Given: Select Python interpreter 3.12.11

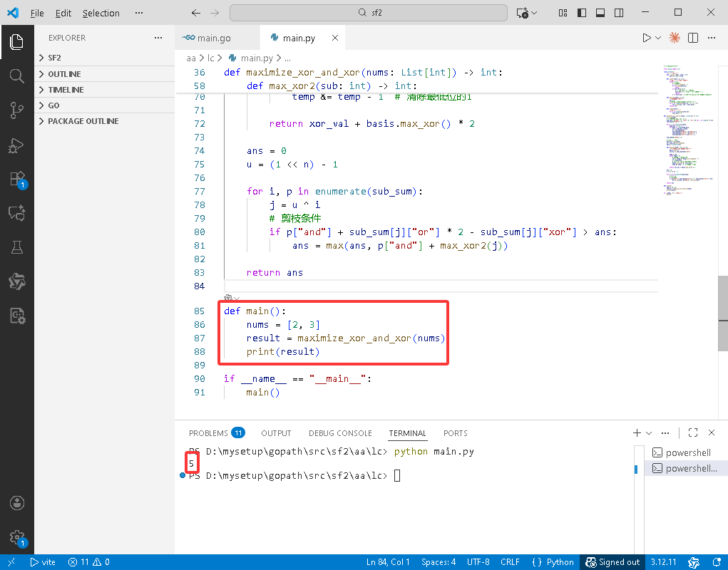Looking at the screenshot, I should point(663,562).
